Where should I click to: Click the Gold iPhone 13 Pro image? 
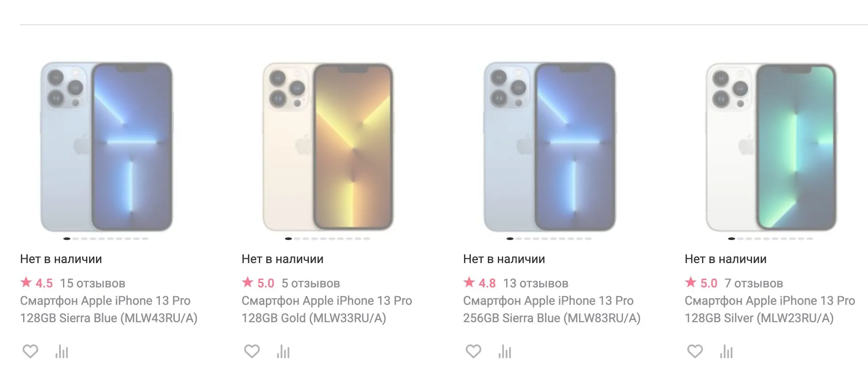pyautogui.click(x=328, y=147)
